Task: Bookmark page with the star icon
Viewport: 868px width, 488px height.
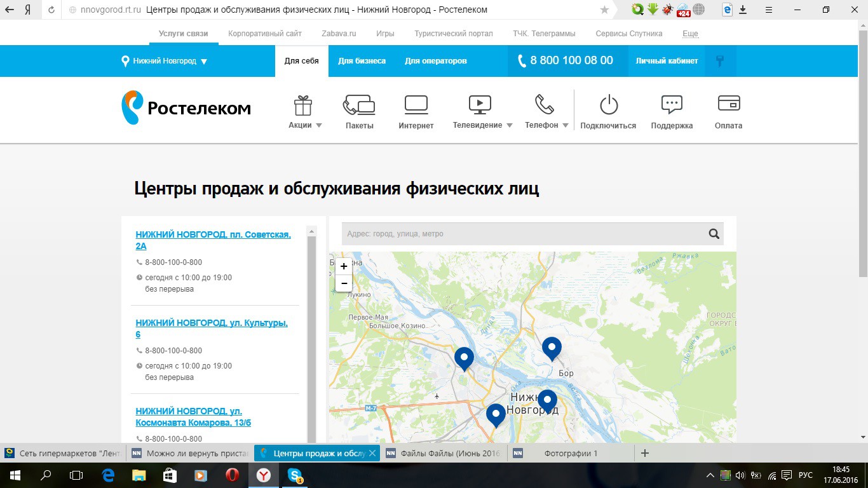Action: pos(604,10)
